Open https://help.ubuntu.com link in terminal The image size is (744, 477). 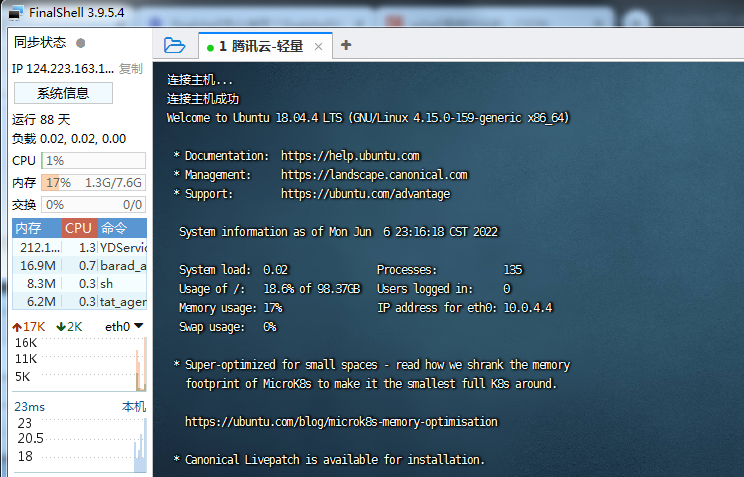pos(350,156)
